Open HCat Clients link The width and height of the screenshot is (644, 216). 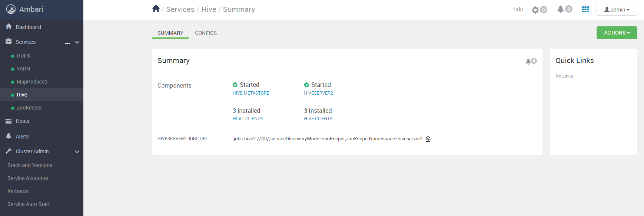248,119
